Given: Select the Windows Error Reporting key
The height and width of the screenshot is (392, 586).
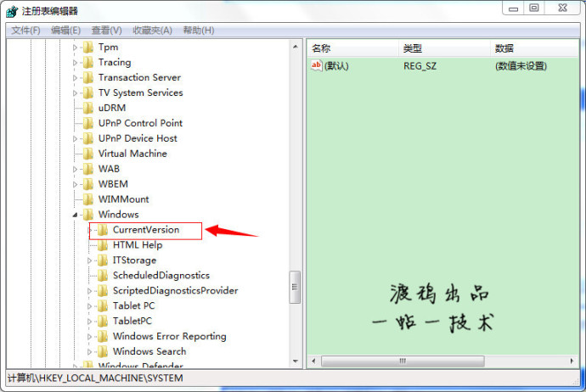Looking at the screenshot, I should point(169,337).
